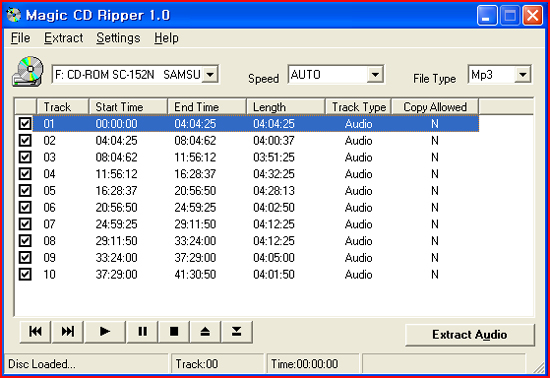Uncheck track 10 checkbox
This screenshot has width=550, height=378.
[25, 274]
